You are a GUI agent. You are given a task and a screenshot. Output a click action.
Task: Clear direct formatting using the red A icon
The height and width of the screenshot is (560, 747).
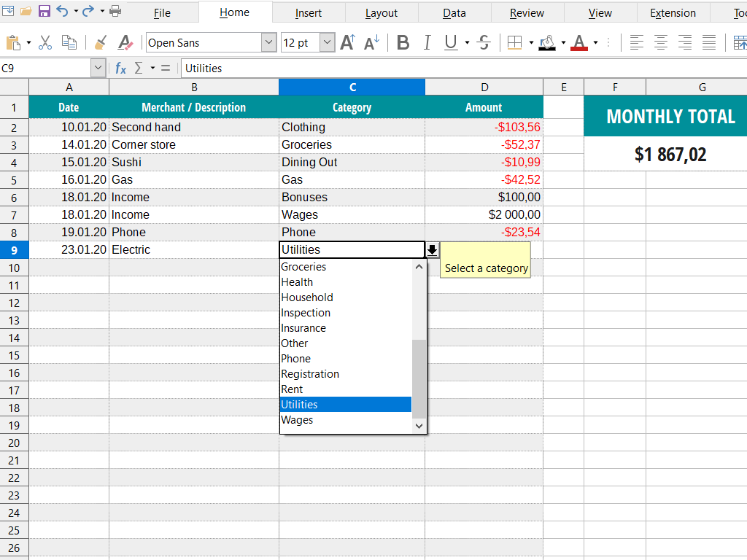coord(125,42)
